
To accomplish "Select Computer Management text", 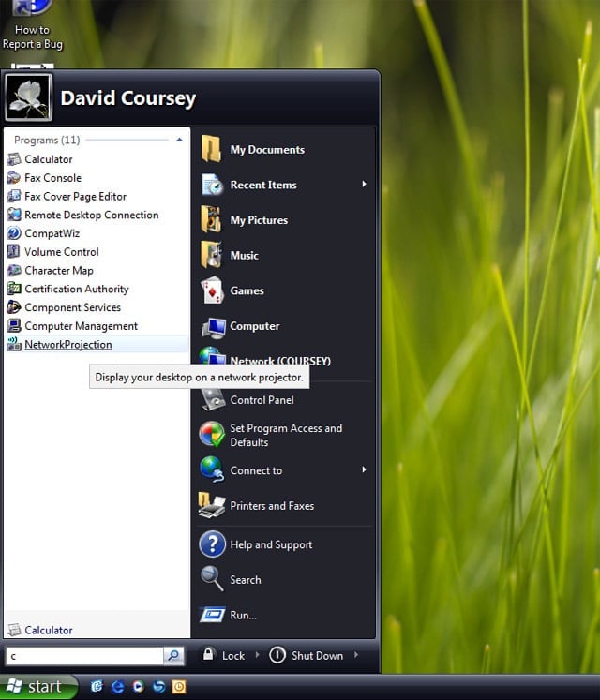I will point(81,326).
